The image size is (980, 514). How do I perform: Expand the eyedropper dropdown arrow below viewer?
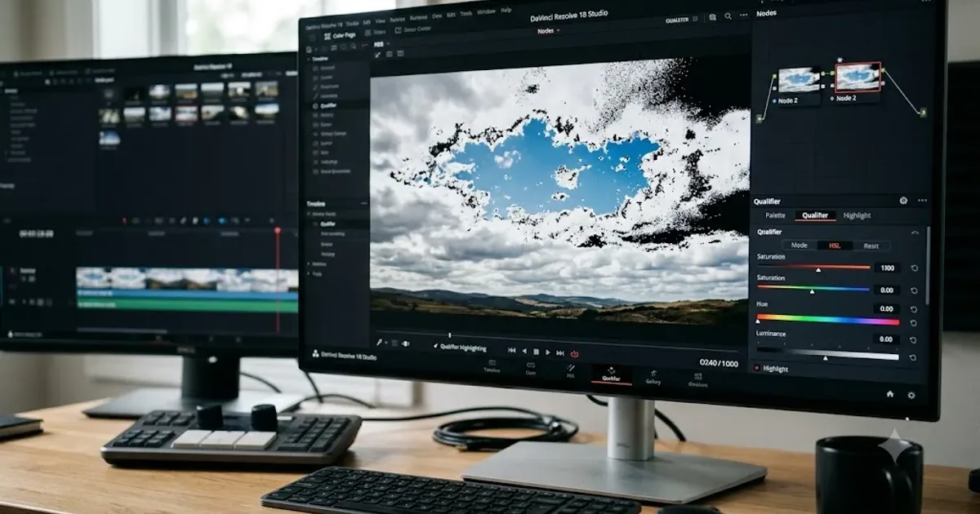pos(386,342)
